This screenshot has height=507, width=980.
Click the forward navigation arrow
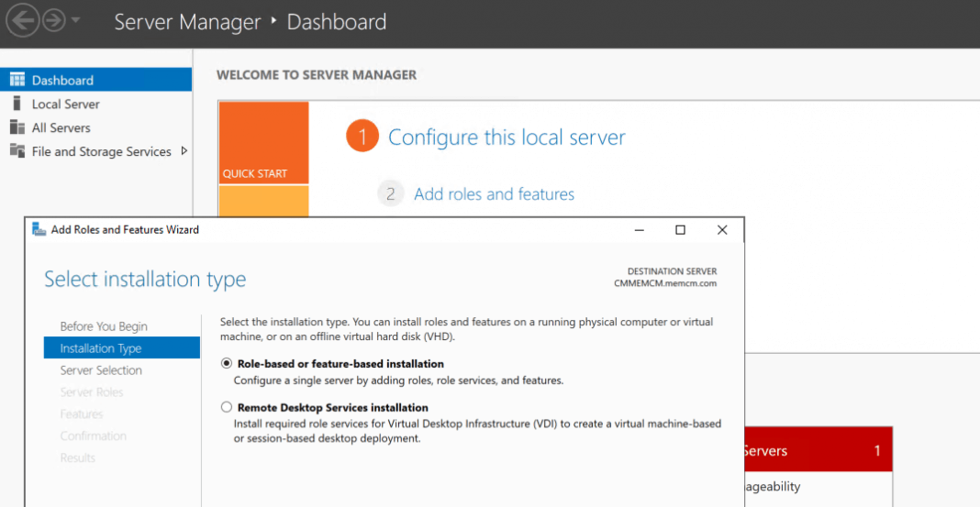pos(53,19)
